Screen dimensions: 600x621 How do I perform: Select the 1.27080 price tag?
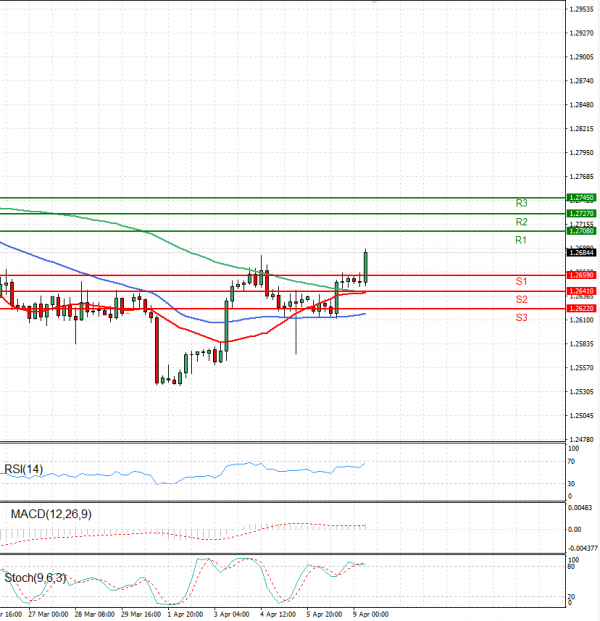point(581,231)
